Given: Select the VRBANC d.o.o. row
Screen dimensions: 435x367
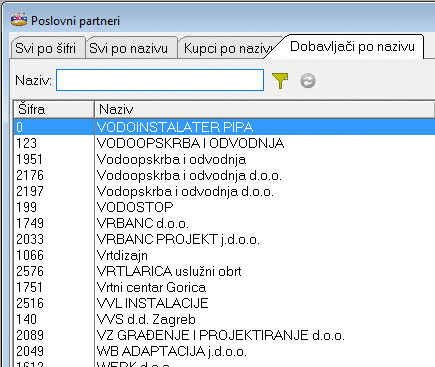Looking at the screenshot, I should pos(224,223).
